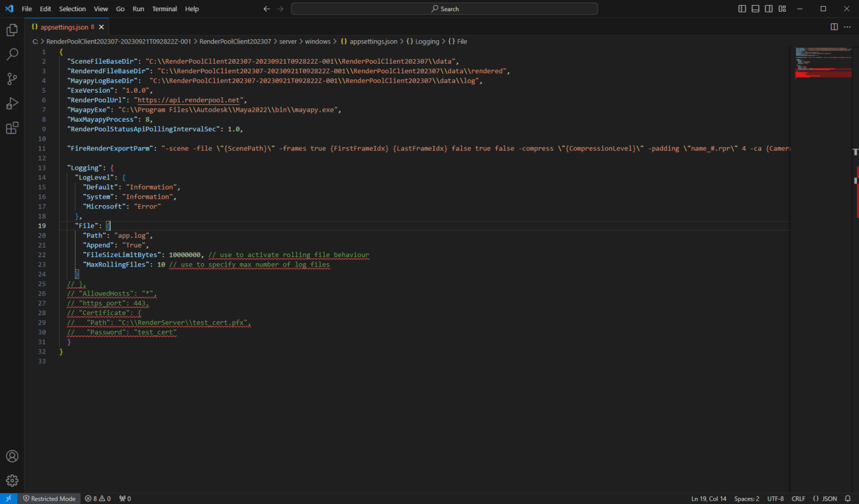The width and height of the screenshot is (859, 504).
Task: Open Source Control view
Action: (12, 79)
